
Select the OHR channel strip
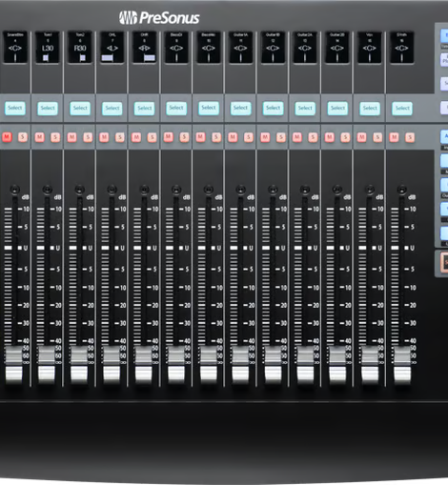[x=144, y=109]
